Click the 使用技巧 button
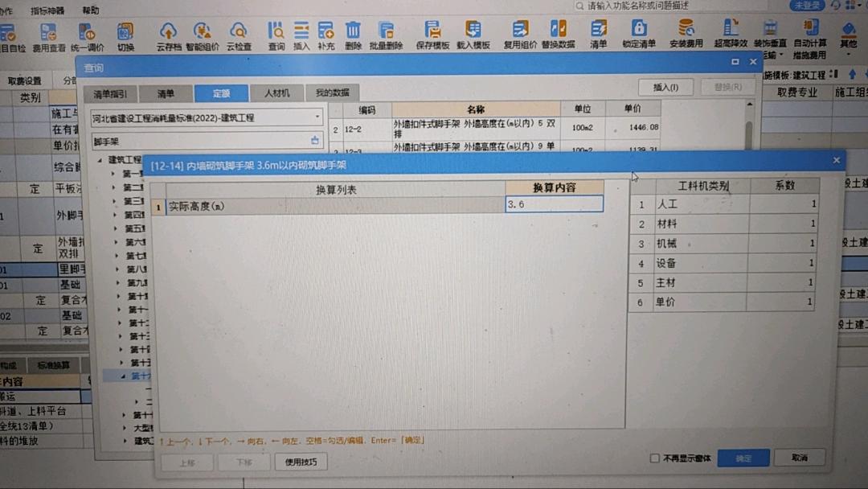The image size is (868, 489). 301,462
